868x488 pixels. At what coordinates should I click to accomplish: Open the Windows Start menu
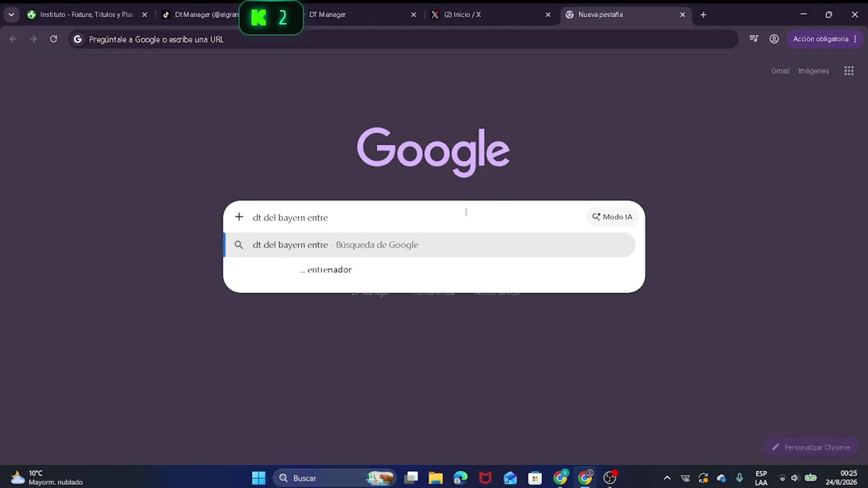(x=259, y=478)
